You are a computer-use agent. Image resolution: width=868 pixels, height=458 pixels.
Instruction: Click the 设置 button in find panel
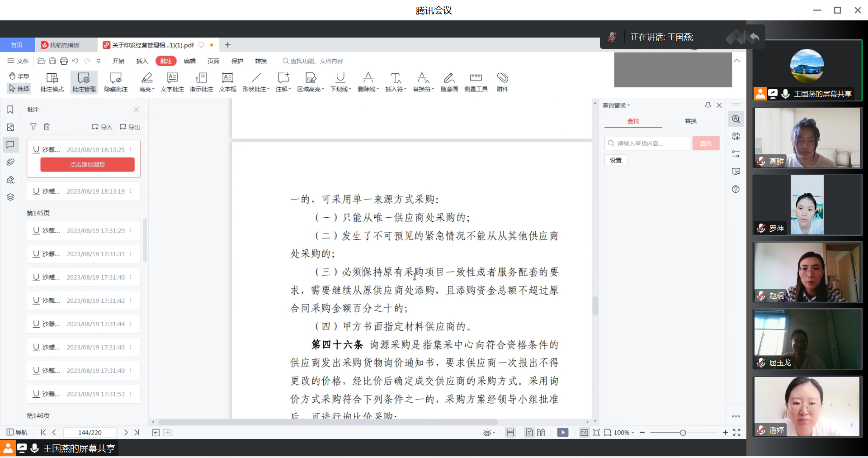point(616,160)
